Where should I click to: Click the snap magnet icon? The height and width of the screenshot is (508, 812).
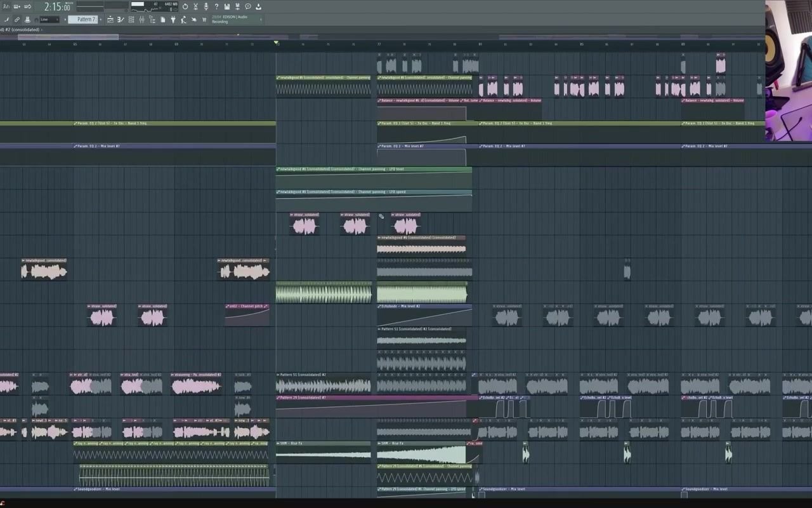[36, 20]
